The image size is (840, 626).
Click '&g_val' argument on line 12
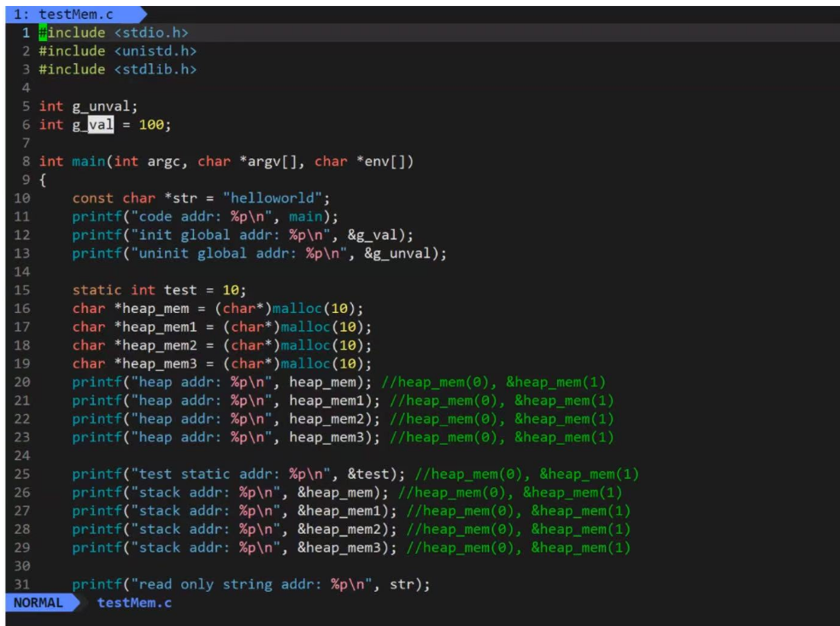coord(373,234)
